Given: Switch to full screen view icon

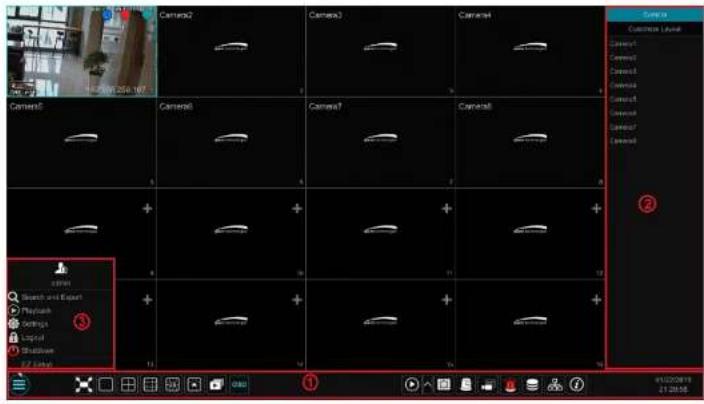Looking at the screenshot, I should pos(84,385).
